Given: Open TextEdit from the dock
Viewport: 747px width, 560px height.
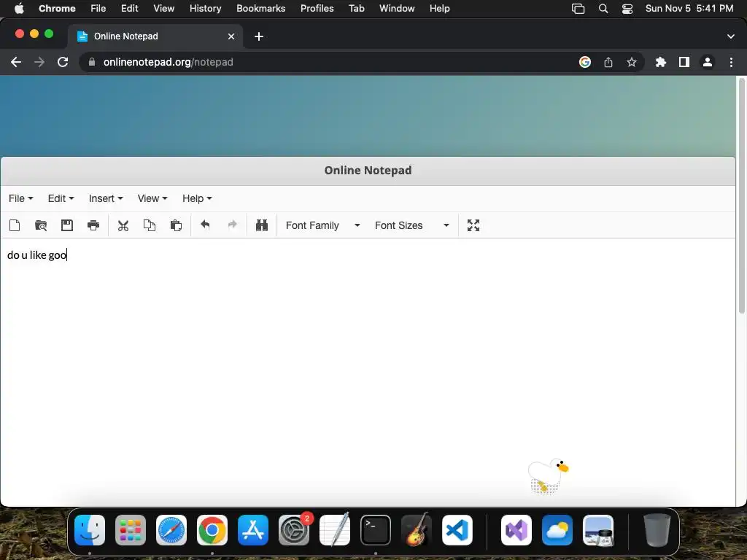Looking at the screenshot, I should (335, 529).
